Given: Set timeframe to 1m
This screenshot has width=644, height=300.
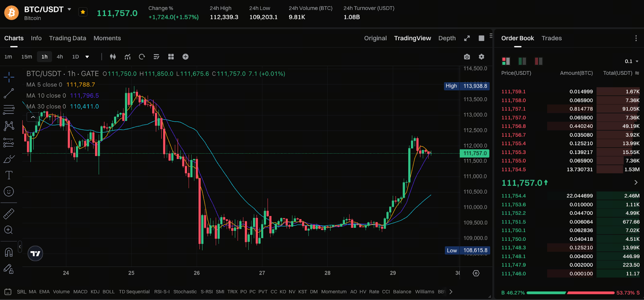Looking at the screenshot, I should [8, 57].
